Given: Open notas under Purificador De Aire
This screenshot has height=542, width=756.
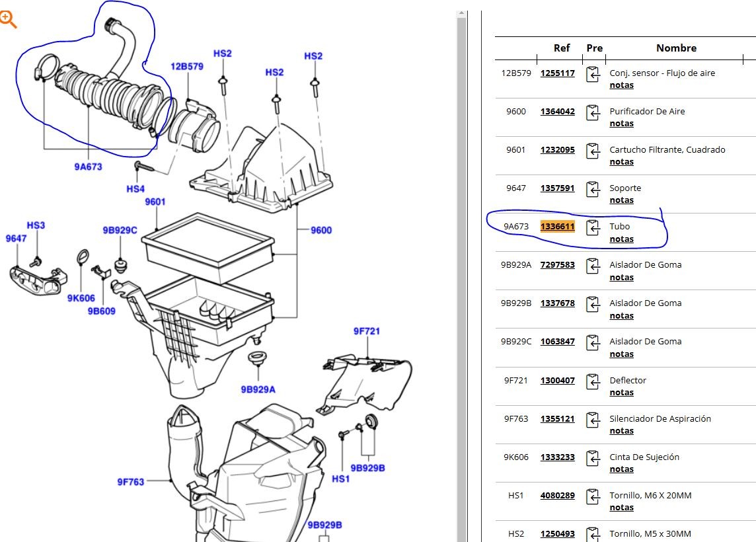Looking at the screenshot, I should pyautogui.click(x=621, y=124).
